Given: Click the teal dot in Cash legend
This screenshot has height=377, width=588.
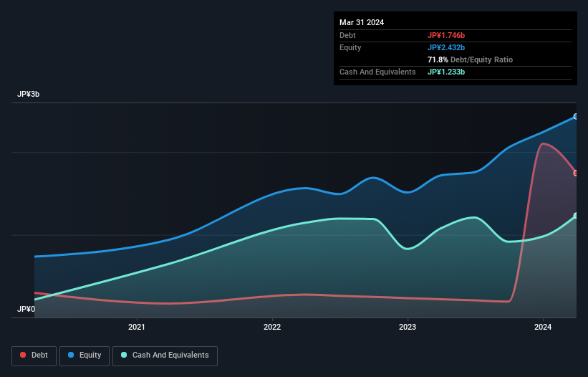Looking at the screenshot, I should click(124, 355).
